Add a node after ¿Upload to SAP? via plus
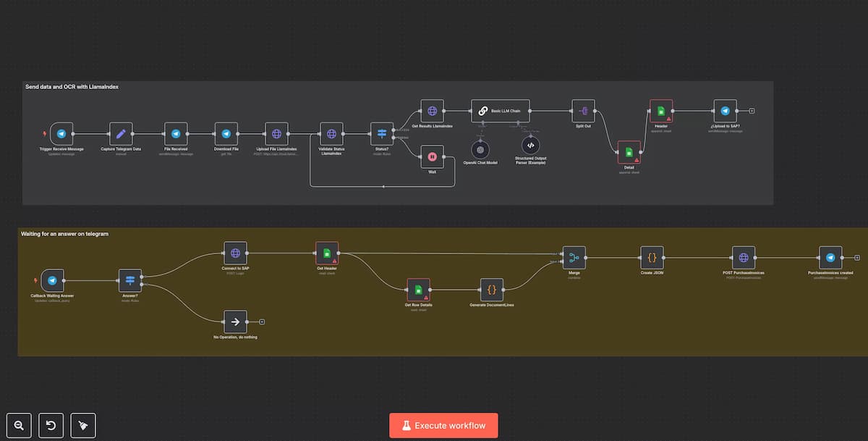This screenshot has height=441, width=868. (x=752, y=109)
